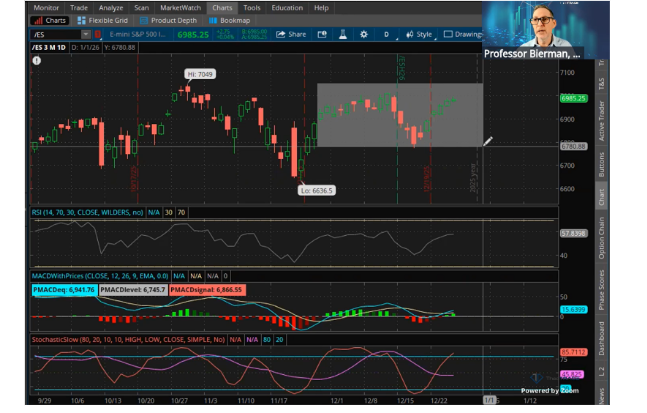Screen dimensions: 647x413
Task: Open the Drawings menu
Action: (462, 34)
